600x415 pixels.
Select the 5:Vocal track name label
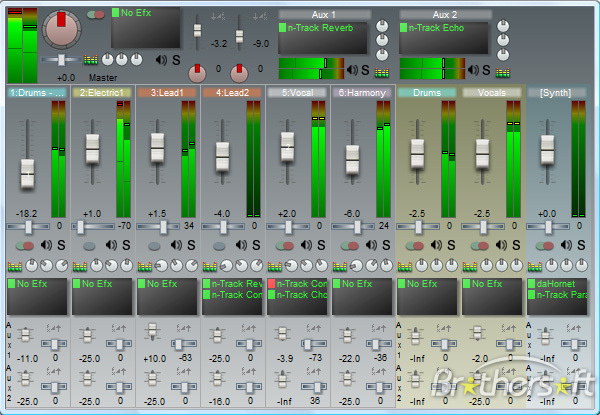coord(297,93)
